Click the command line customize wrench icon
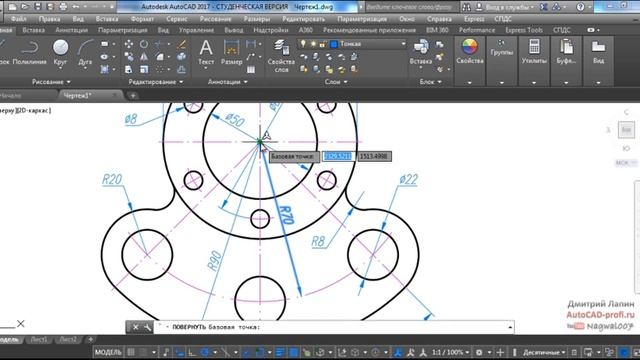This screenshot has width=640, height=360. tap(147, 327)
